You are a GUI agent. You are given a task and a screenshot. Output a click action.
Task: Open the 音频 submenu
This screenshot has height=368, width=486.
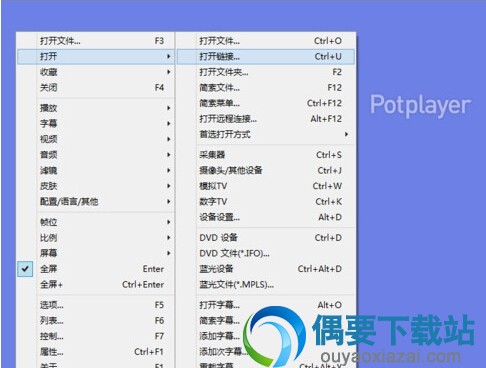tap(95, 155)
